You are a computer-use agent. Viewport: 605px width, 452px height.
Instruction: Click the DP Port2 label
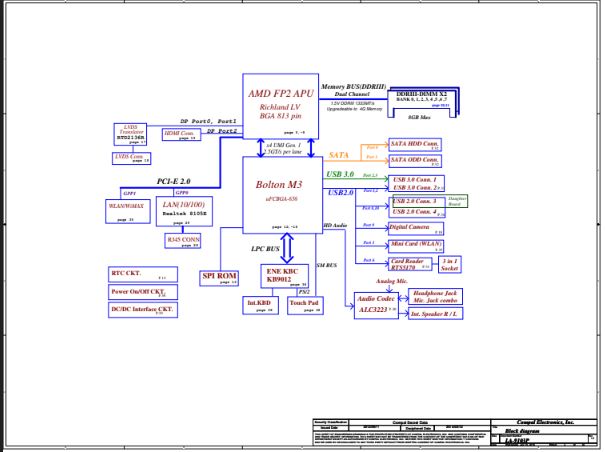click(222, 131)
